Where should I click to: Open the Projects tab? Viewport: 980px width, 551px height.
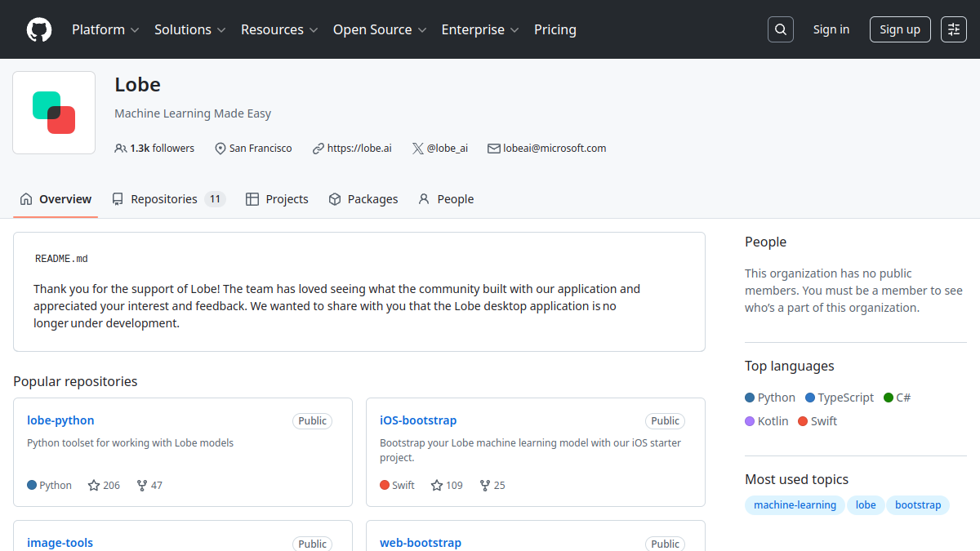(277, 199)
